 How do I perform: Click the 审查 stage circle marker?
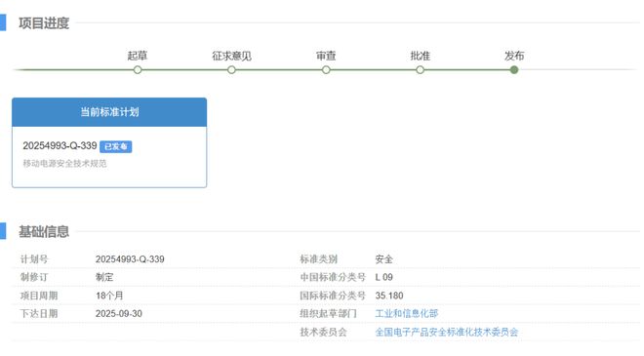326,70
